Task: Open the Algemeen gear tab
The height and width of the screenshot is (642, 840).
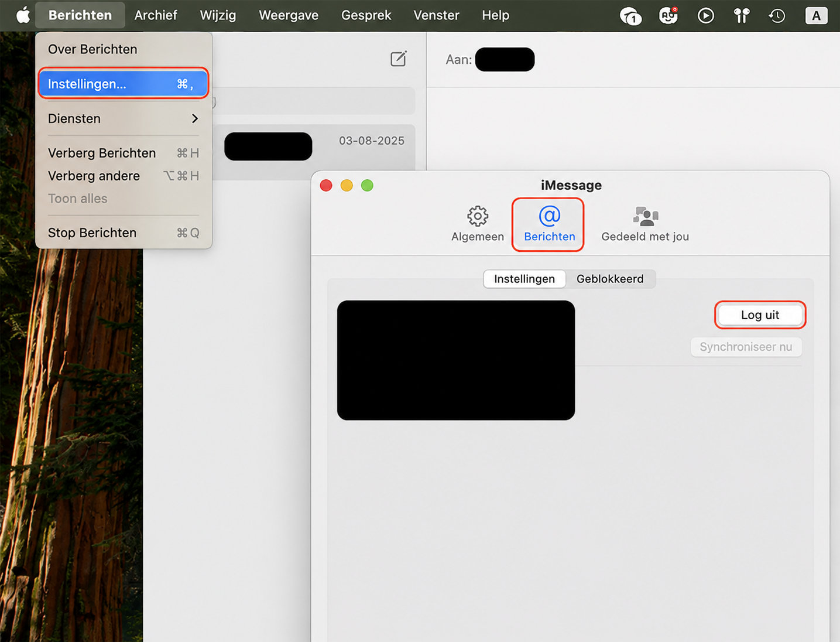Action: click(x=478, y=224)
